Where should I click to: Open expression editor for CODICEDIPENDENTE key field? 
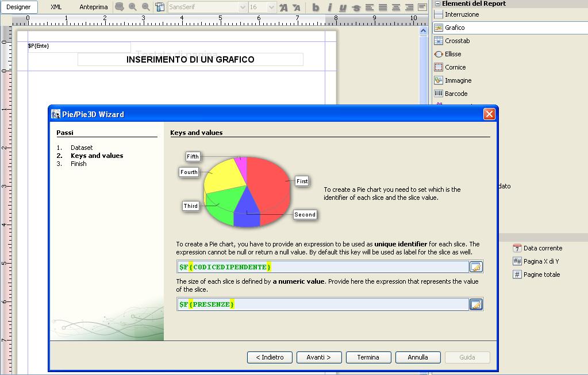(x=476, y=266)
